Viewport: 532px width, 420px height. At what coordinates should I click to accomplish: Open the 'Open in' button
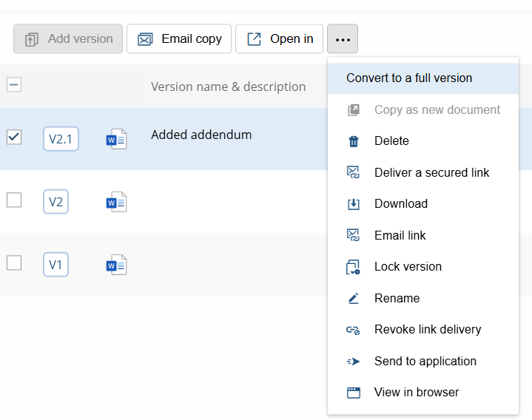click(279, 38)
